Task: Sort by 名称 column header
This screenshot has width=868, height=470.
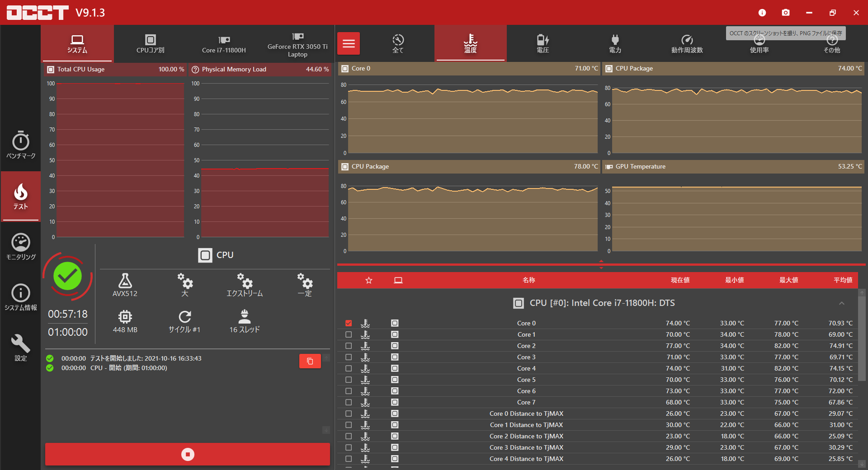Action: (x=529, y=280)
